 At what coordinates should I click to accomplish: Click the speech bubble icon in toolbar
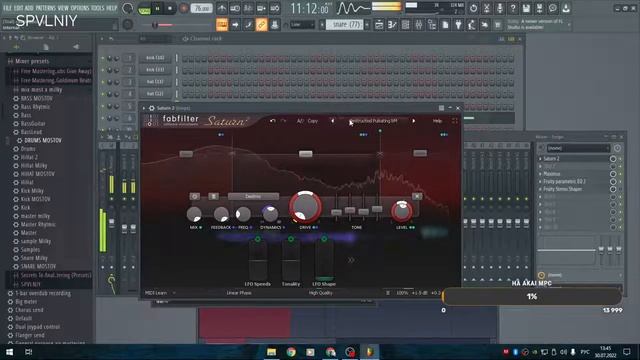point(553,8)
